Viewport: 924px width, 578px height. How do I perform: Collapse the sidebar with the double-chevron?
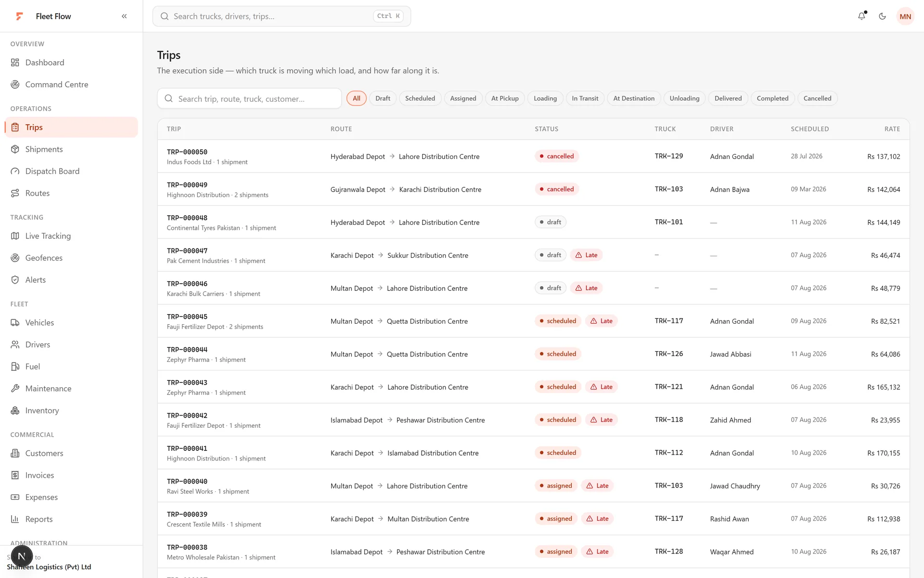point(124,16)
